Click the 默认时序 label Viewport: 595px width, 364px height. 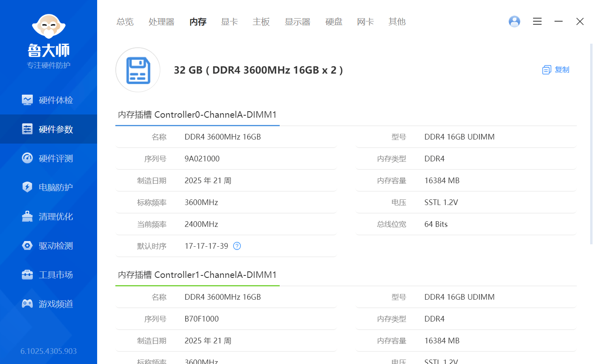152,246
